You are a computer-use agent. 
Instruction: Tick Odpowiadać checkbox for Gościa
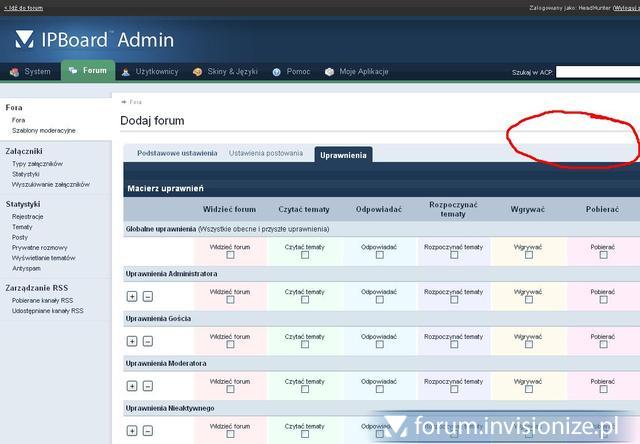380,344
